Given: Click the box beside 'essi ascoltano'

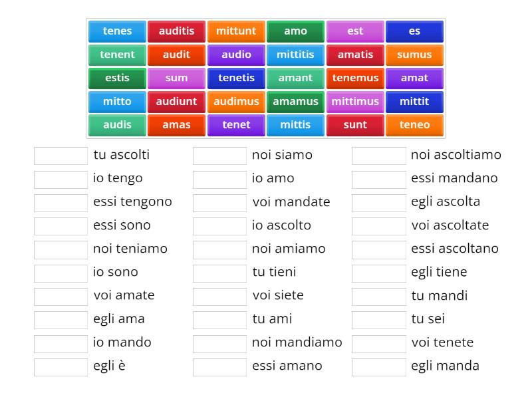Looking at the screenshot, I should [x=378, y=249].
